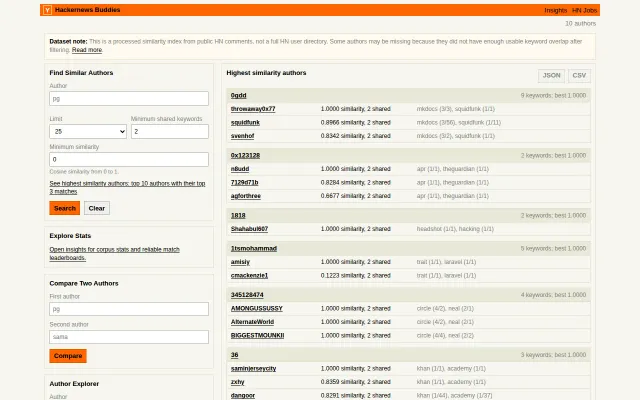Viewport: 640px width, 400px height.
Task: Open the highest similarity authors top 10 link
Action: tap(127, 187)
